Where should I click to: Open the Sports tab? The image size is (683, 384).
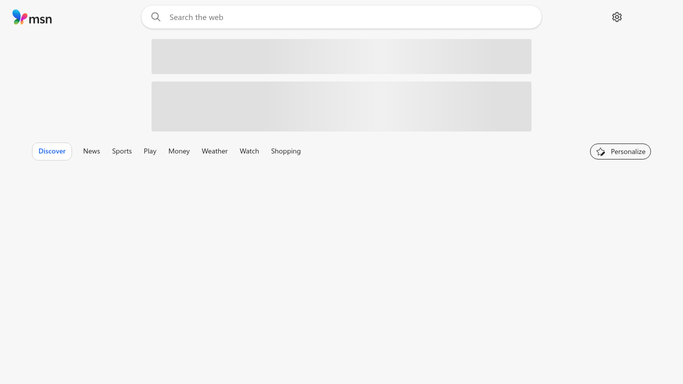click(122, 151)
